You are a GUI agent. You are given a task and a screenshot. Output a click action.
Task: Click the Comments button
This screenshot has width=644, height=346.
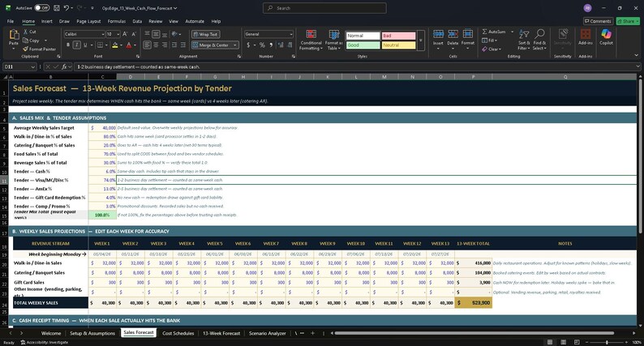tap(598, 21)
